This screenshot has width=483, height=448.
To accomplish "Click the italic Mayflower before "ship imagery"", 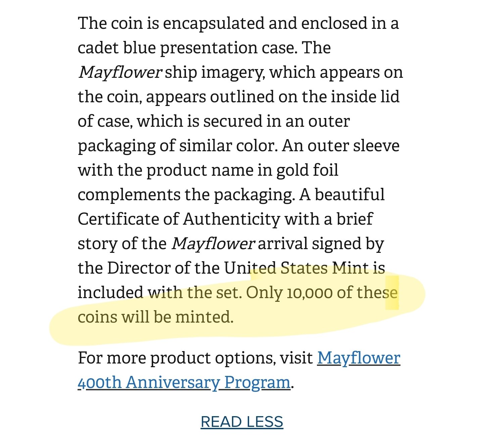I will coord(120,73).
